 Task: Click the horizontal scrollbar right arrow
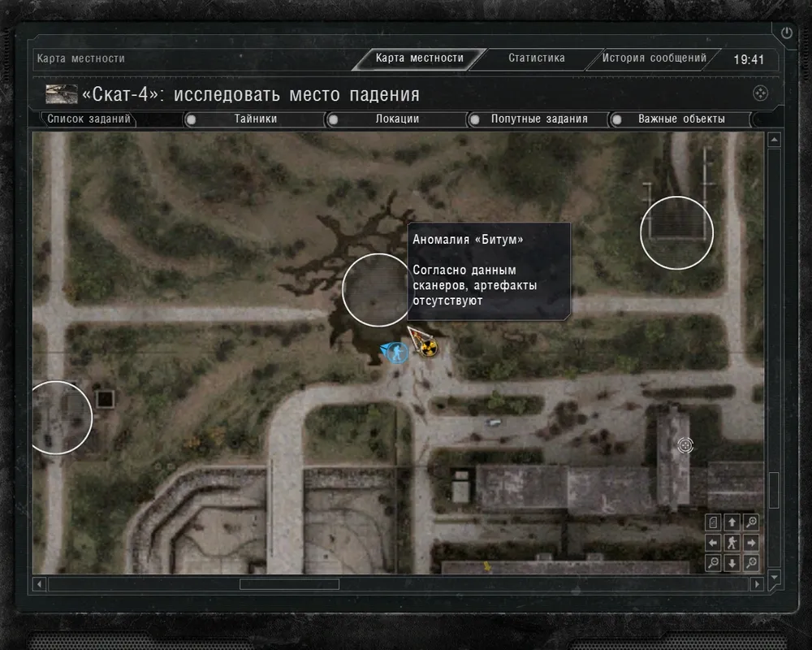point(757,584)
